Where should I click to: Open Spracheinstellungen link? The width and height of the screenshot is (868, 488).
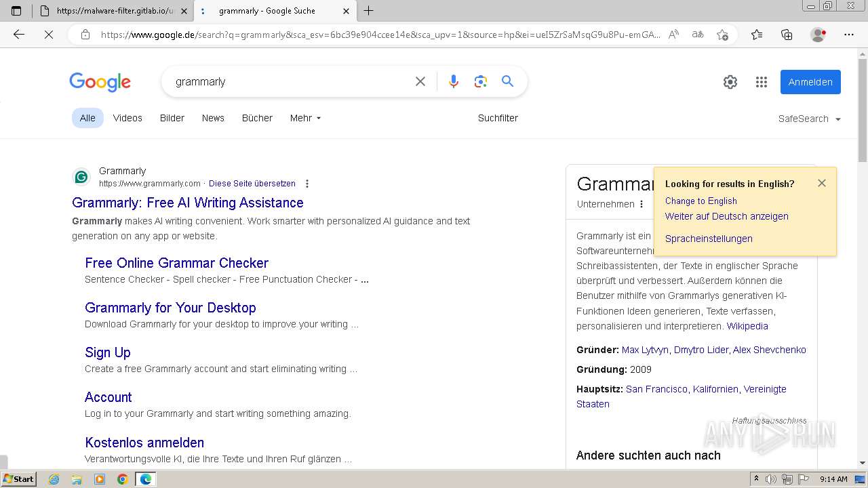(709, 239)
